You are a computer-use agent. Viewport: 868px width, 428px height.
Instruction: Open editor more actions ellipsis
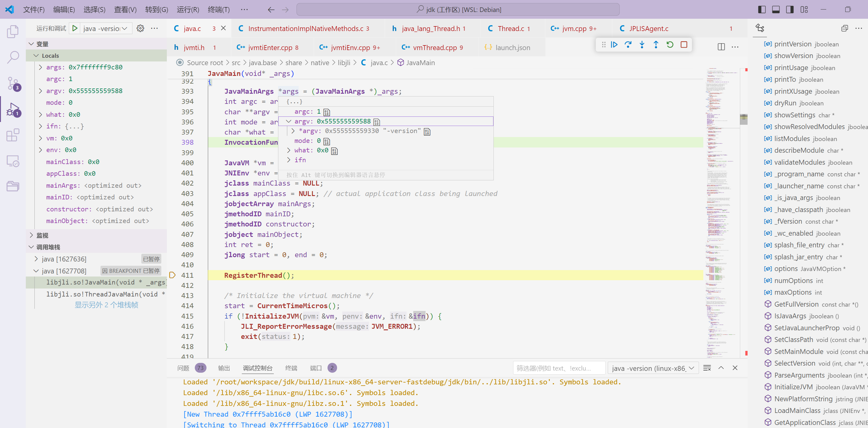(735, 47)
